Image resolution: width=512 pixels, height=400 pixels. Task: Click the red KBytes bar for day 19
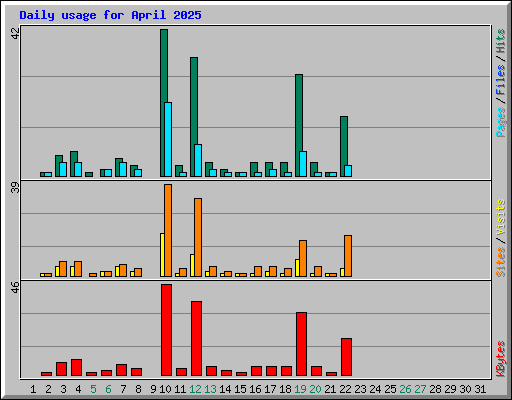301,344
